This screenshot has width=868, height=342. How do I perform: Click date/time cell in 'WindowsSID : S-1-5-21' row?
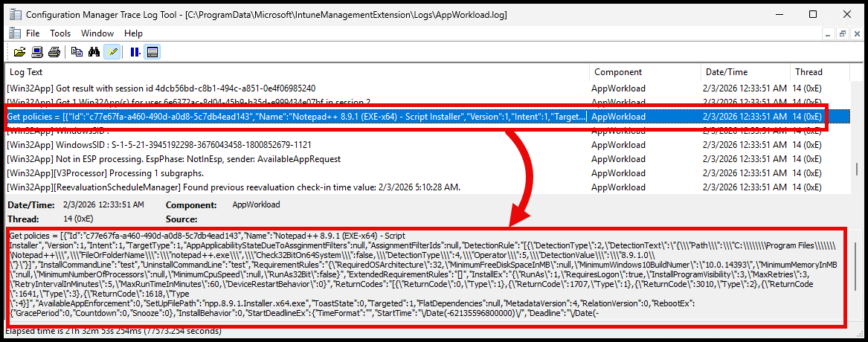pyautogui.click(x=745, y=145)
